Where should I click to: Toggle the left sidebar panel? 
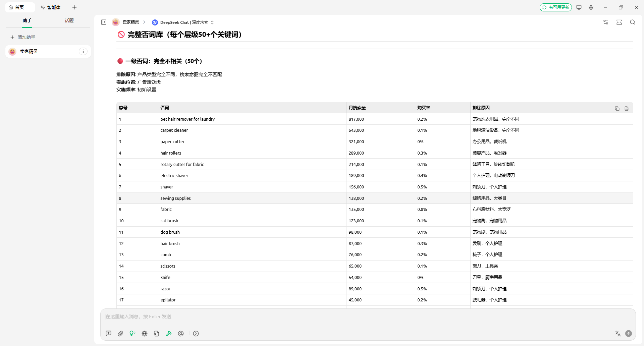coord(104,22)
